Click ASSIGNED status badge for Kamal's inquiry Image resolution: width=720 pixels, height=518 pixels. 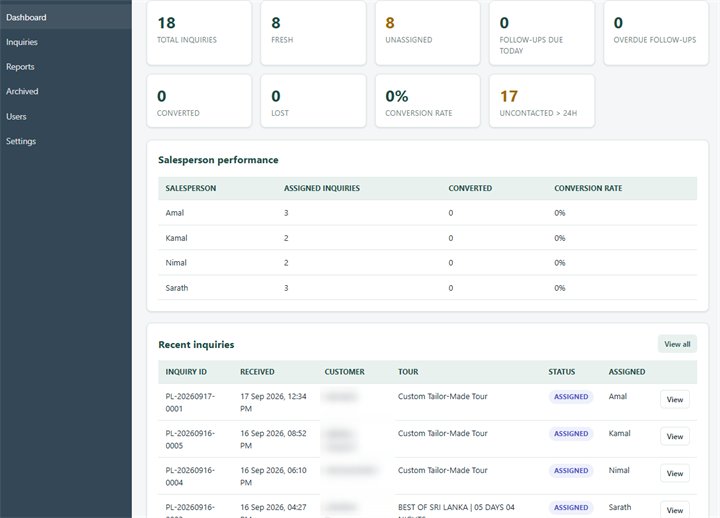[571, 434]
